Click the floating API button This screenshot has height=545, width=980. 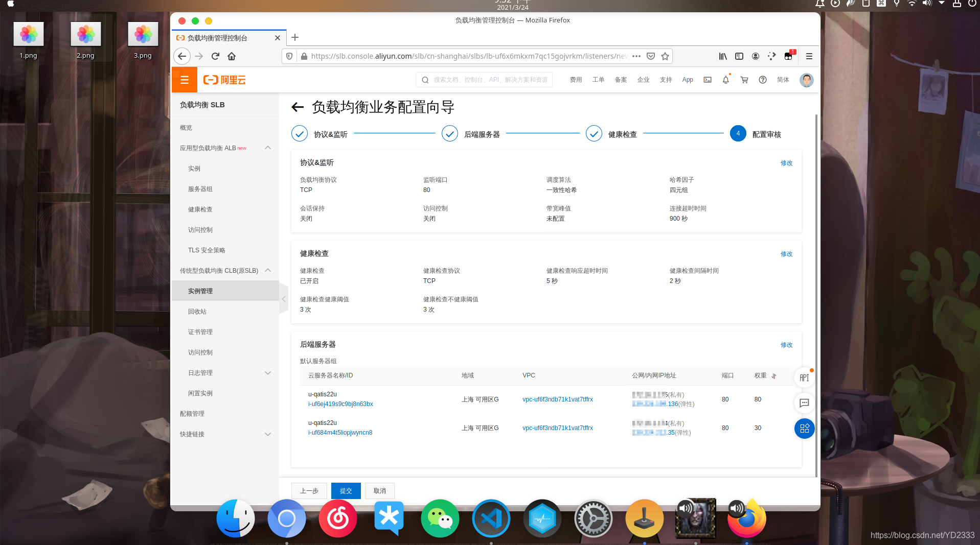(804, 377)
